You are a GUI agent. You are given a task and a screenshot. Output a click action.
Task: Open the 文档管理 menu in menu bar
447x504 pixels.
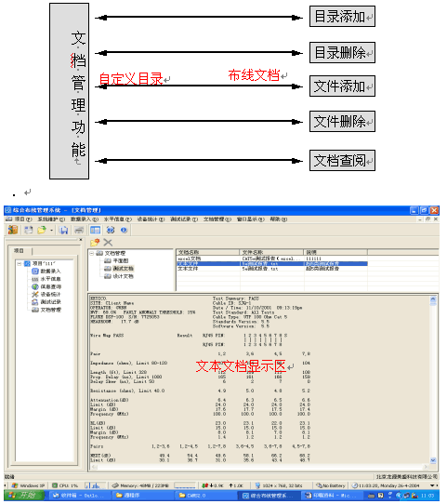click(217, 219)
